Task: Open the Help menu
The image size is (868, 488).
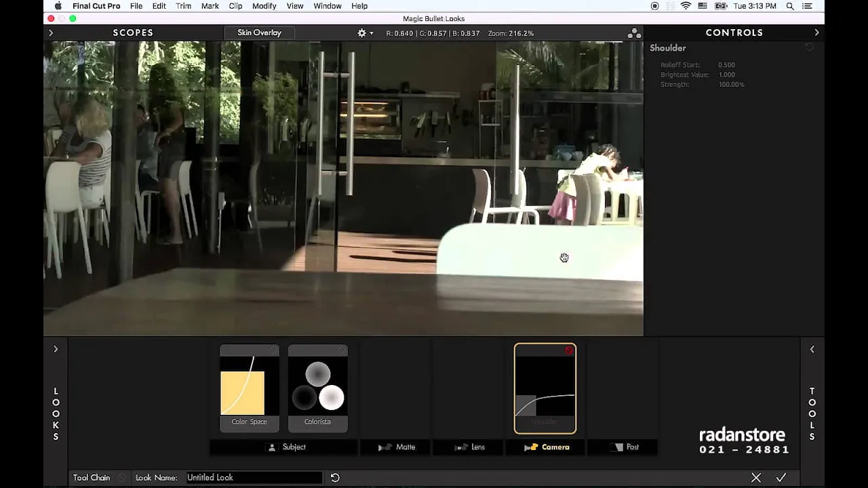Action: [x=359, y=6]
